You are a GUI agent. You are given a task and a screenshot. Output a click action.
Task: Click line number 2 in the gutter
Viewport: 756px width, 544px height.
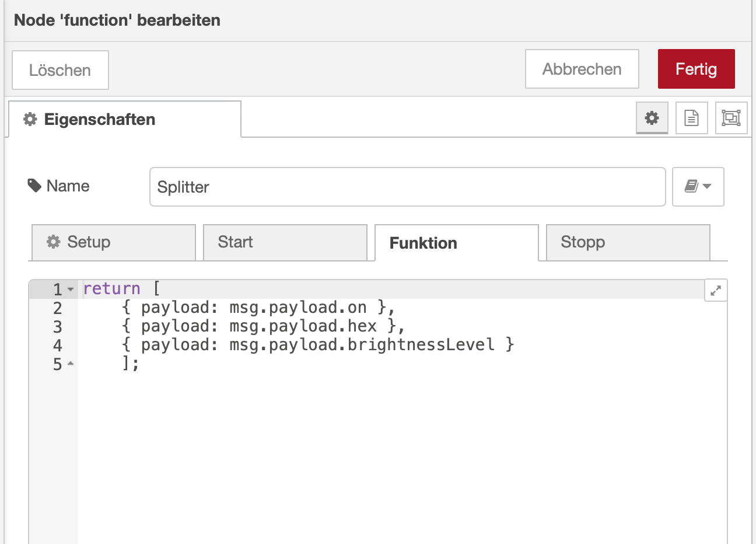pyautogui.click(x=57, y=308)
